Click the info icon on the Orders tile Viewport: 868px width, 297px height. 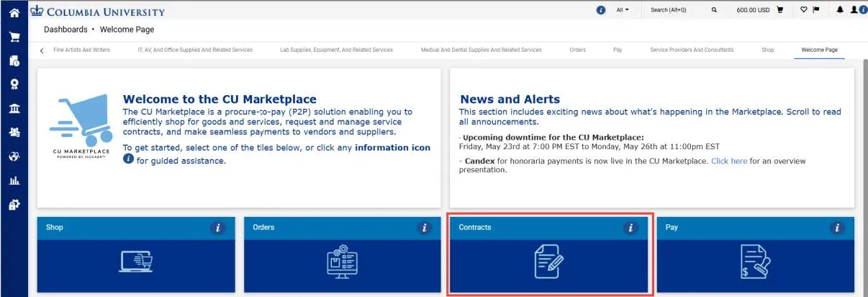[x=424, y=228]
